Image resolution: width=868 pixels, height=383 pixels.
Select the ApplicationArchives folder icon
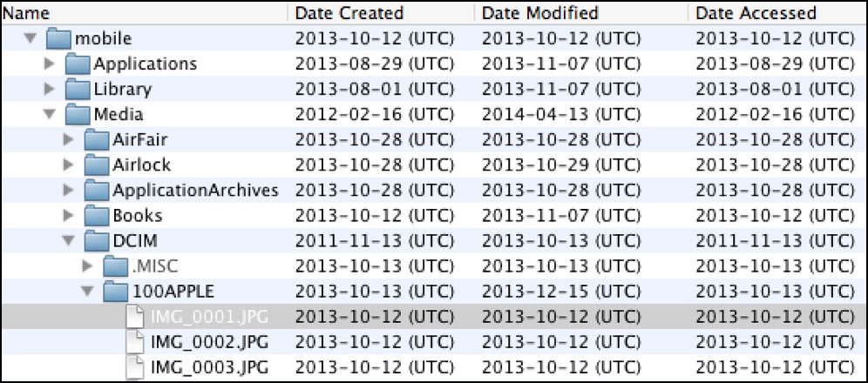pyautogui.click(x=97, y=191)
